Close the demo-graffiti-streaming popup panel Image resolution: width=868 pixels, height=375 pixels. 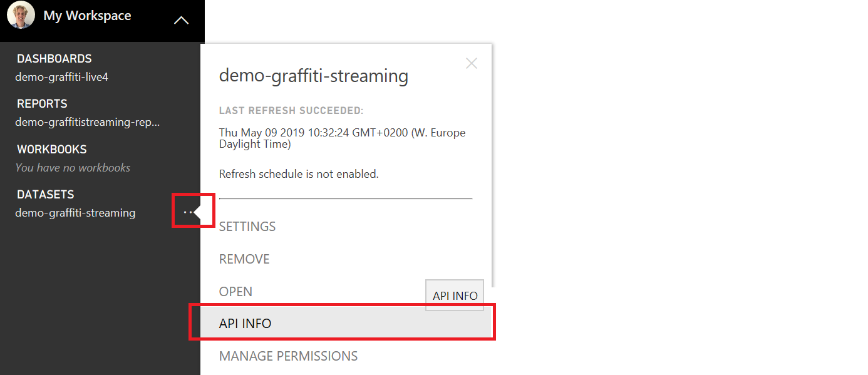point(472,63)
